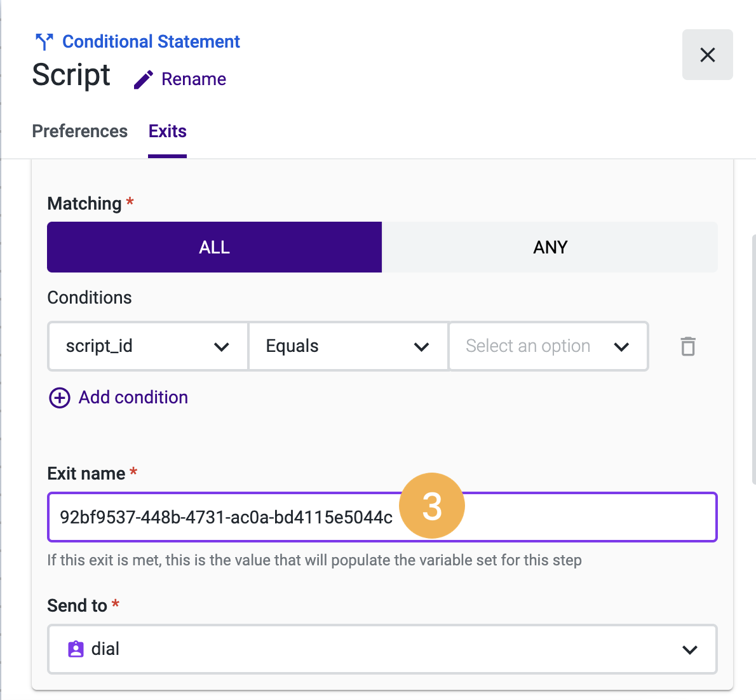
Task: Click the helper text 'If this exit is met'
Action: (314, 560)
